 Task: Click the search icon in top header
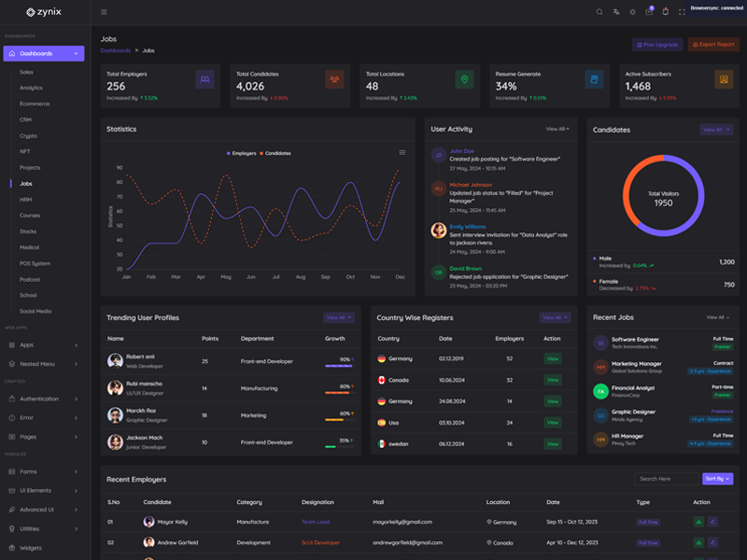[x=599, y=12]
